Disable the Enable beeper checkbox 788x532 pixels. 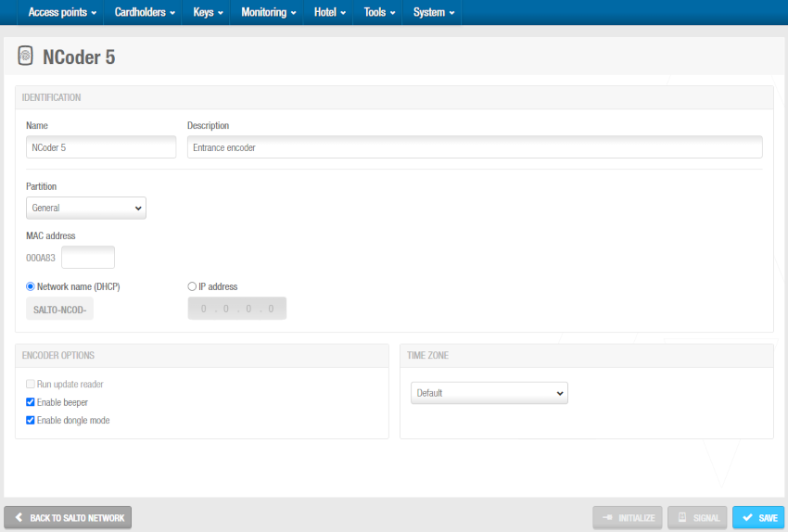(31, 402)
